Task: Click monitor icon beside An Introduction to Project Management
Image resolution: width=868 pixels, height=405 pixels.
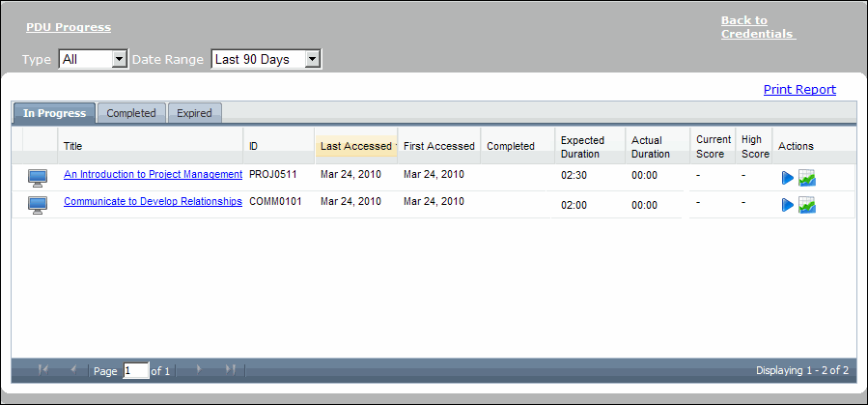Action: (38, 177)
